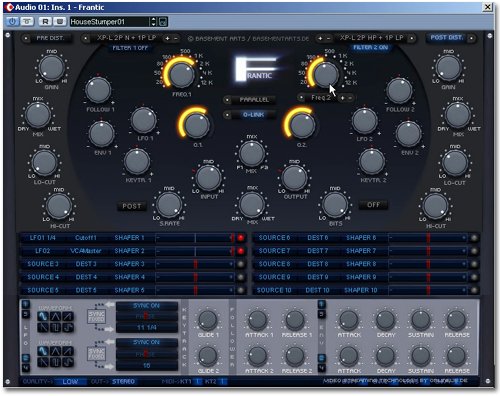This screenshot has width=500, height=396.
Task: Select square waveform for LFO 1
Action: (x=55, y=327)
